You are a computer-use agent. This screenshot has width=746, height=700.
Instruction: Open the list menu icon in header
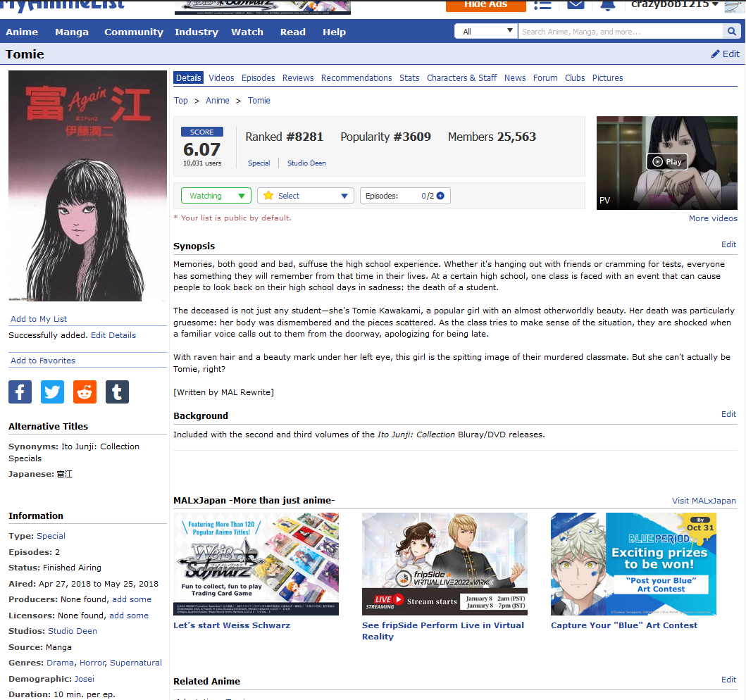(542, 5)
